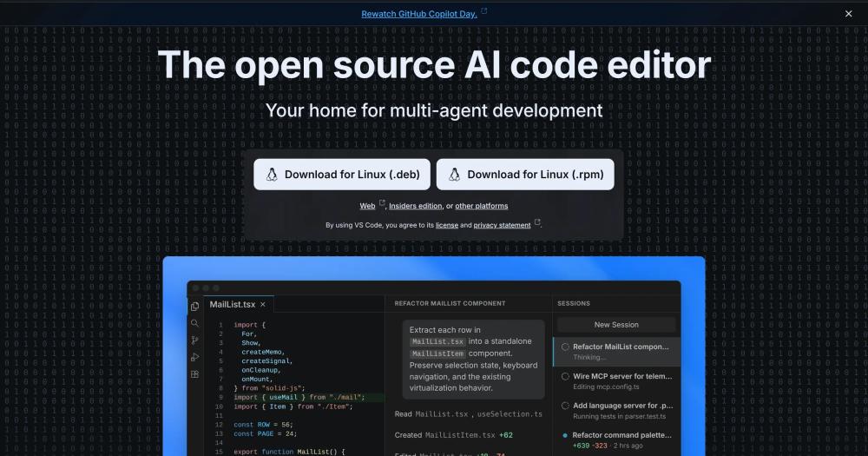Dismiss the announcement banner with X
This screenshot has height=456, width=868.
(849, 14)
